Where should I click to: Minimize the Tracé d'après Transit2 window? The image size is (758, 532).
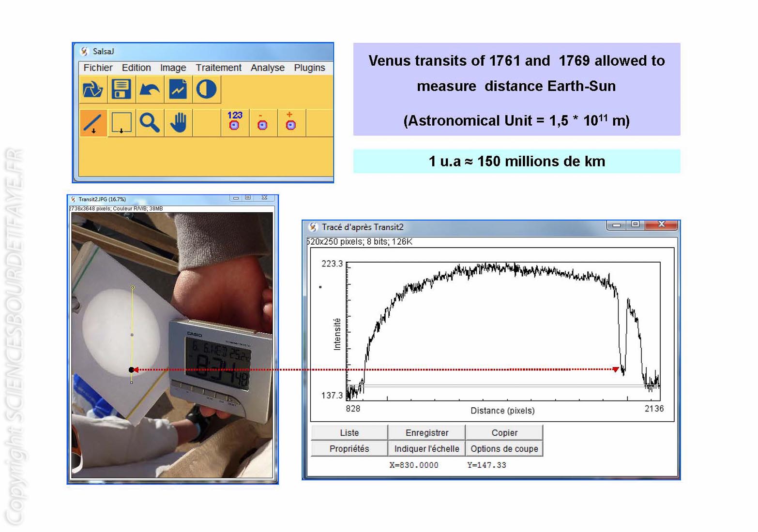[x=616, y=225]
